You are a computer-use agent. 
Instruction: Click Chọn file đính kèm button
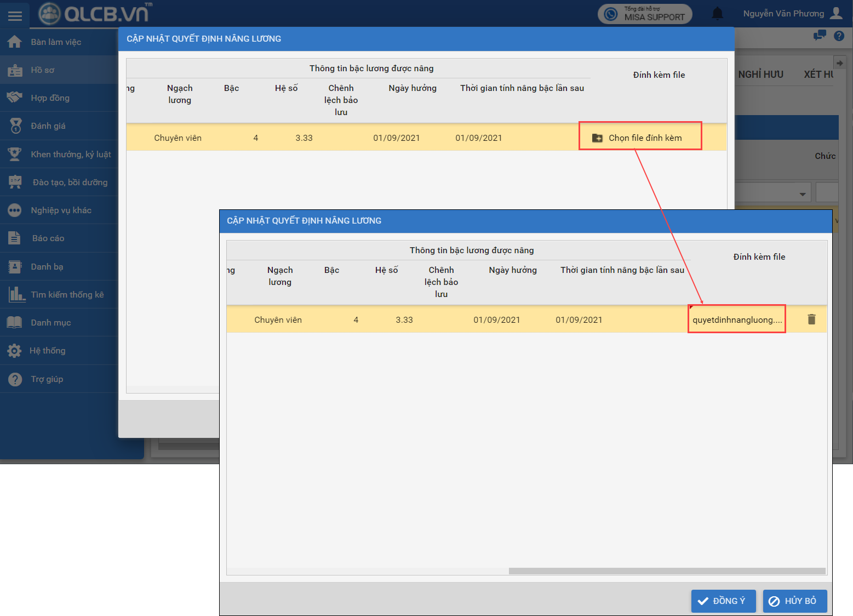[x=640, y=138]
